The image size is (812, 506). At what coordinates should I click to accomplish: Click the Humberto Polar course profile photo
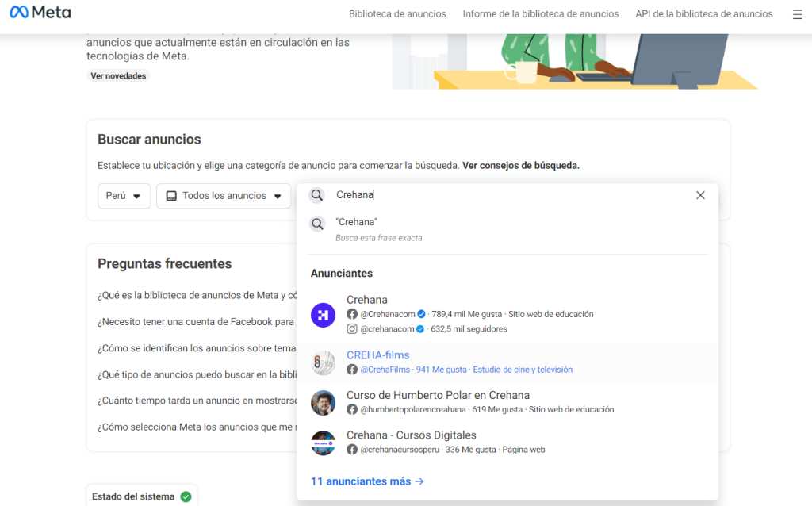click(324, 402)
